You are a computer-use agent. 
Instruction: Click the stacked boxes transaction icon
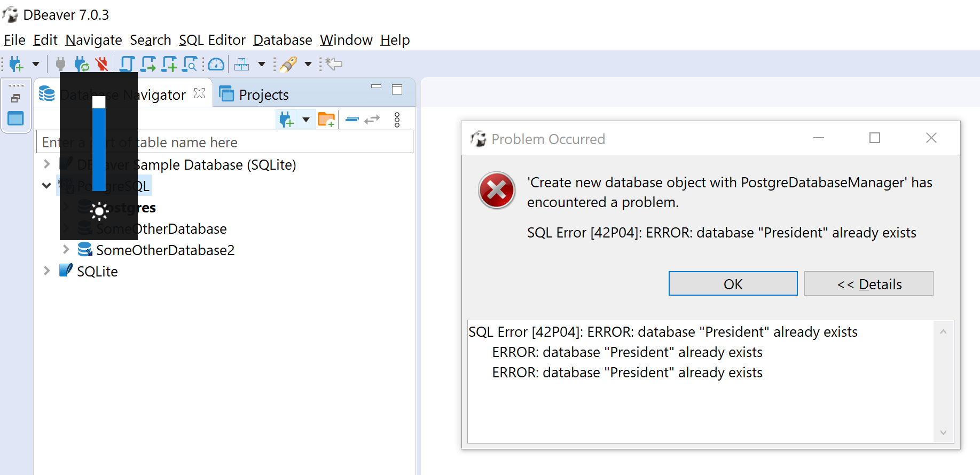242,64
